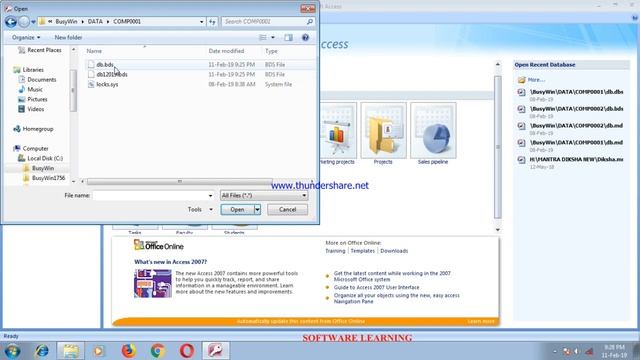
Task: Click More... in Open Recent Database
Action: 536,80
